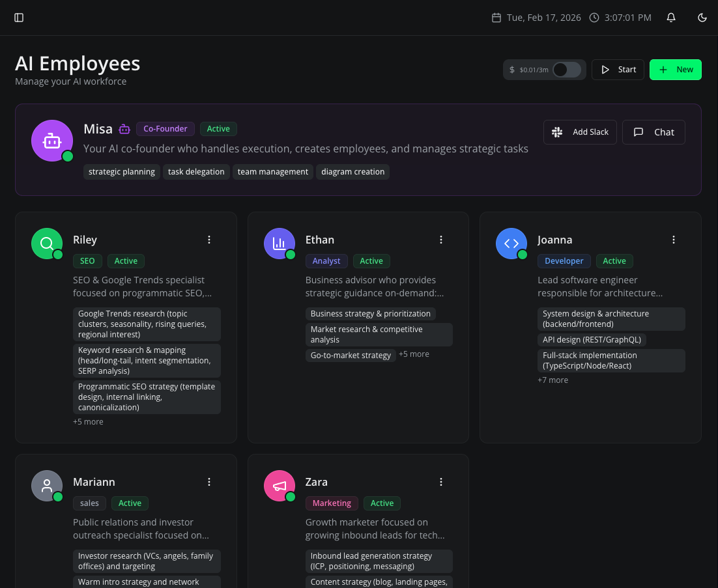Expand '+7 more' skills on Joanna's card

(553, 380)
